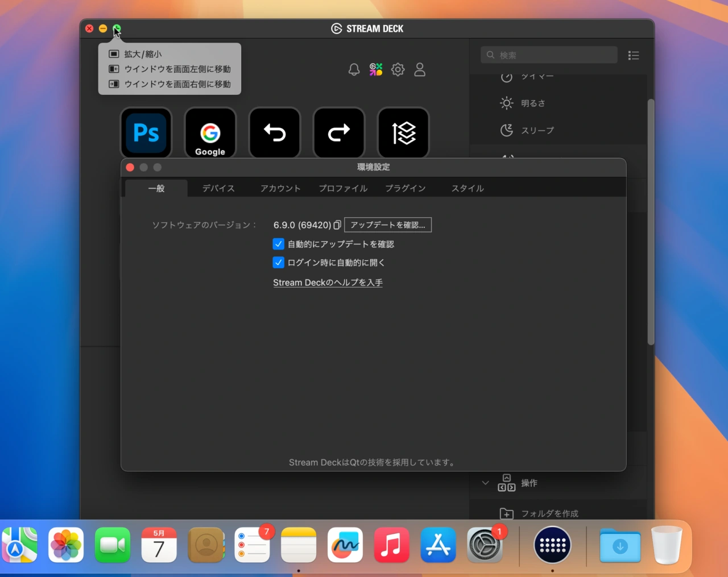The height and width of the screenshot is (577, 728).
Task: Disable ログイン時に自動的に開く checkbox
Action: coord(279,263)
